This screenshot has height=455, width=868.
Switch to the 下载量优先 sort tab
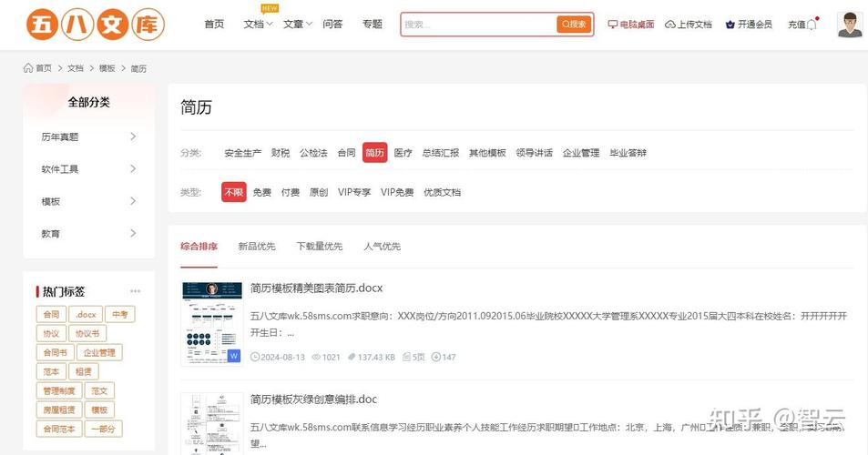(x=320, y=247)
